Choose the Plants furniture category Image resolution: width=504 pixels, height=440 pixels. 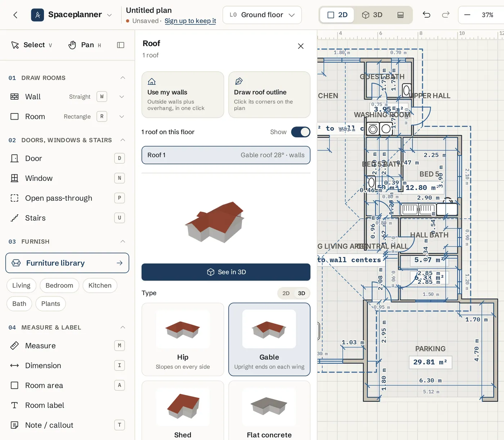click(x=51, y=304)
